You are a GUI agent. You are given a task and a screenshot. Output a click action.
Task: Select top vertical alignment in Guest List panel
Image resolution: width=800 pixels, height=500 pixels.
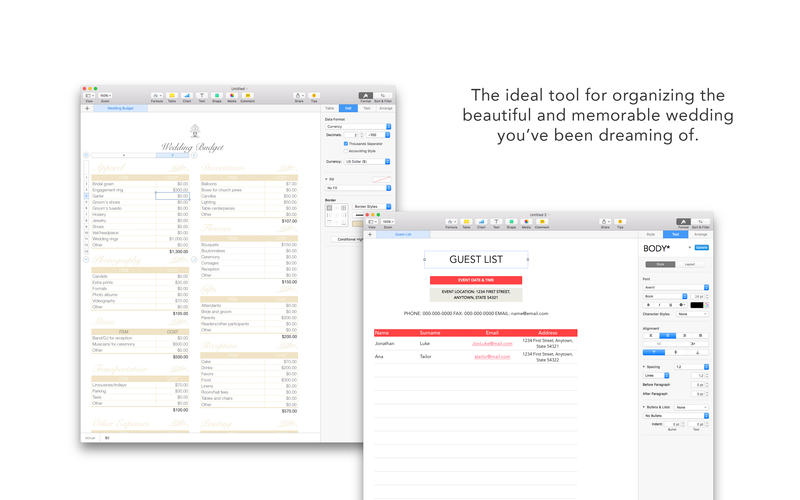tap(654, 352)
